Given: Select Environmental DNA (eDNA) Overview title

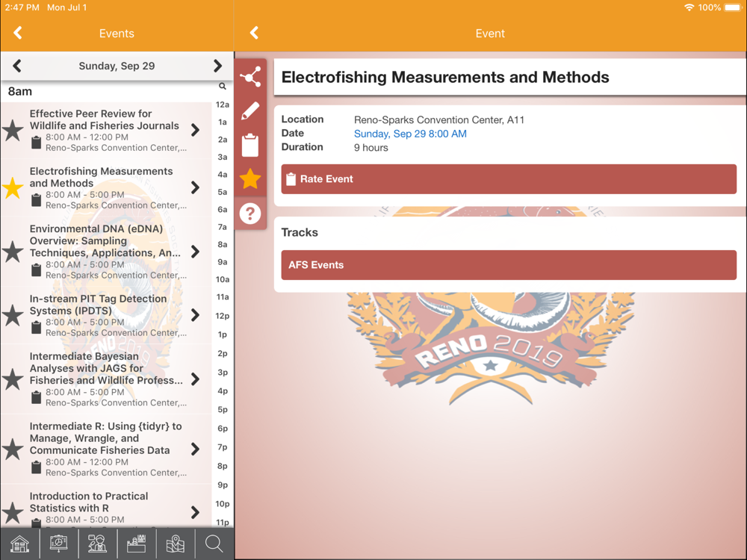Looking at the screenshot, I should (x=105, y=240).
